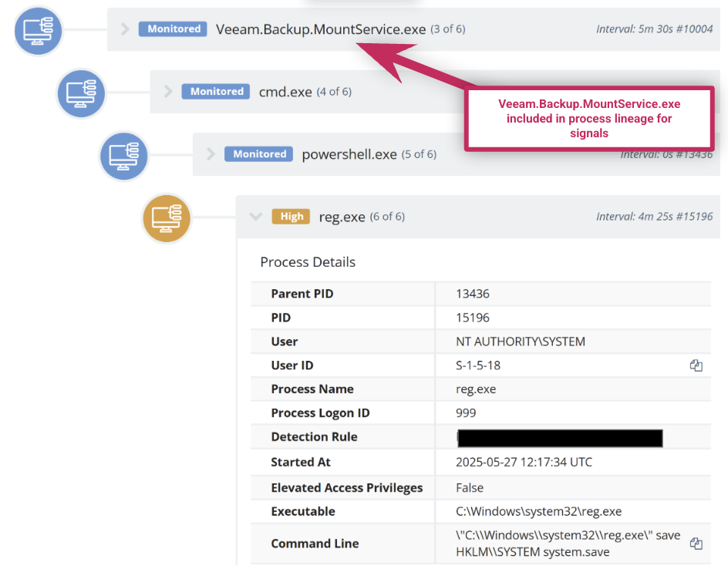The image size is (728, 569).
Task: Select the cmd.exe process name
Action: tap(285, 92)
